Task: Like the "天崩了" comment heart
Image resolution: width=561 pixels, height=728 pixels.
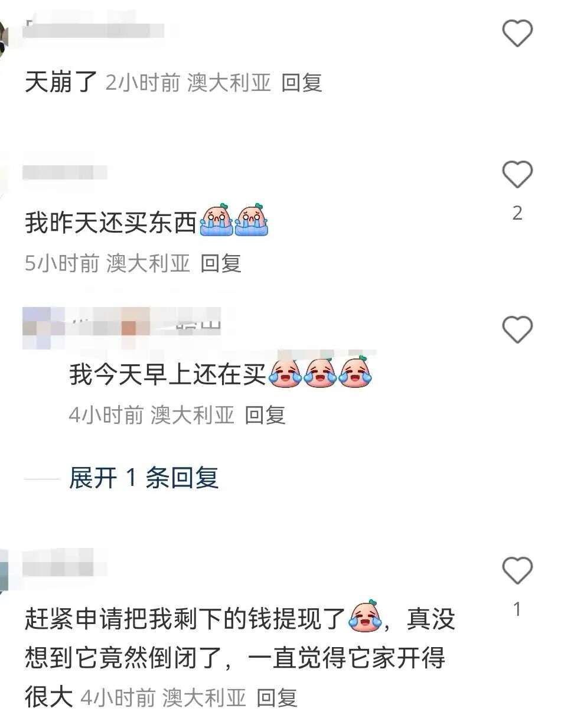Action: click(517, 32)
